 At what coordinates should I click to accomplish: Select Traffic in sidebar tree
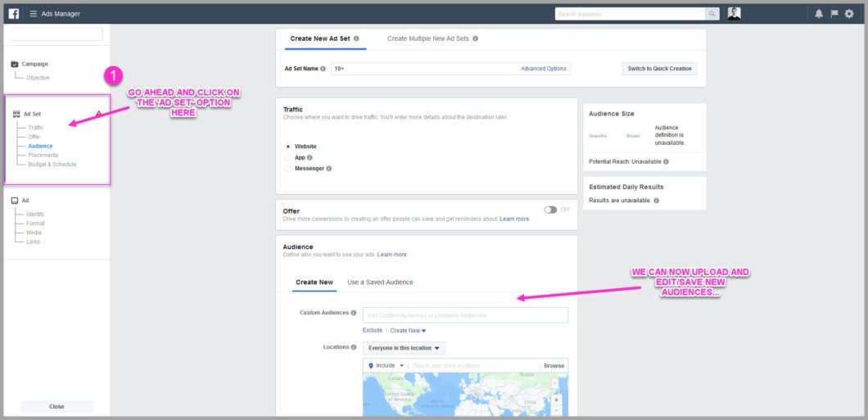coord(36,128)
